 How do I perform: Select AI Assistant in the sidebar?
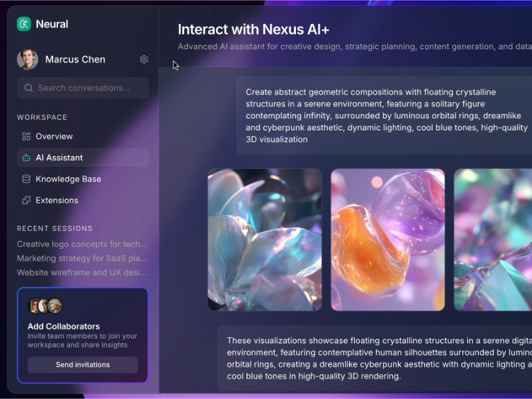(82, 158)
